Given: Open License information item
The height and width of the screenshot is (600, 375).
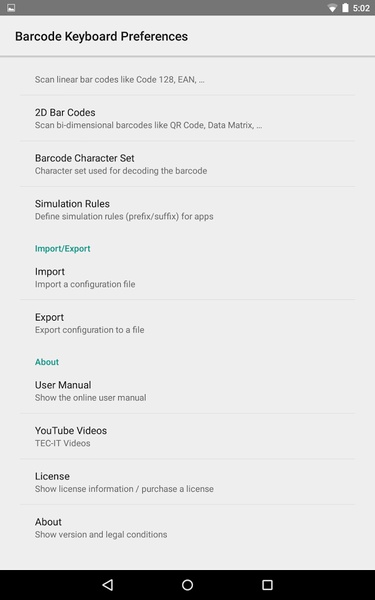Looking at the screenshot, I should point(188,482).
